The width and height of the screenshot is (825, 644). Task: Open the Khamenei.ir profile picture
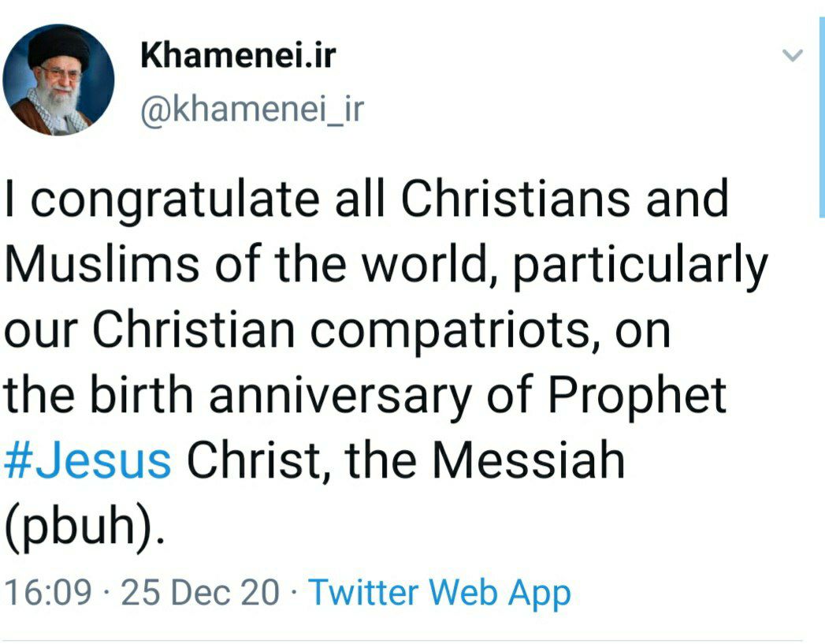click(58, 80)
